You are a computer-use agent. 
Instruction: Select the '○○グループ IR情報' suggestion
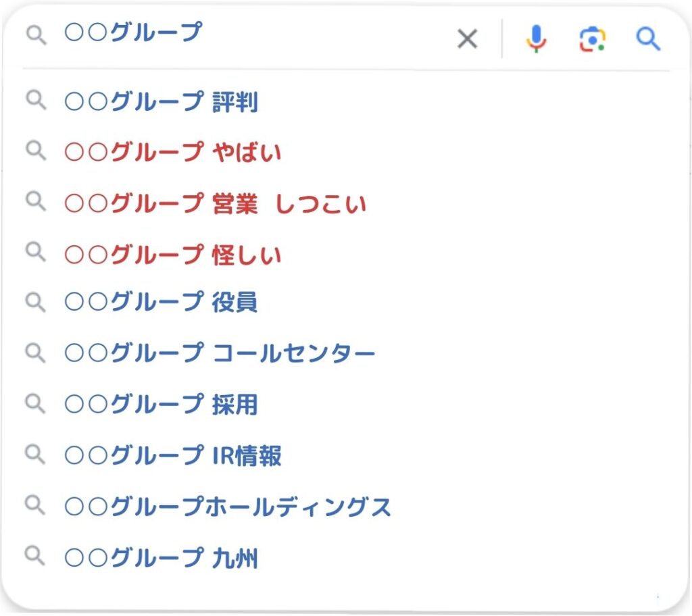(x=172, y=455)
